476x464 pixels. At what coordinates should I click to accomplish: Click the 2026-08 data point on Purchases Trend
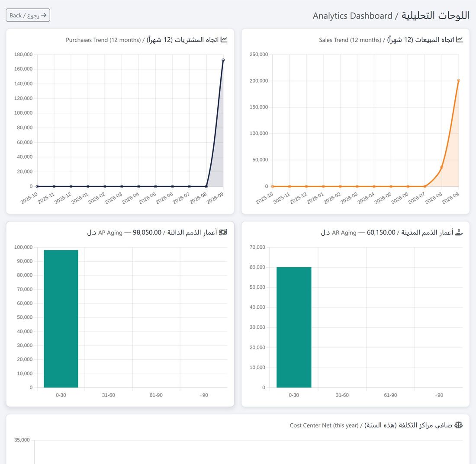[x=206, y=186]
